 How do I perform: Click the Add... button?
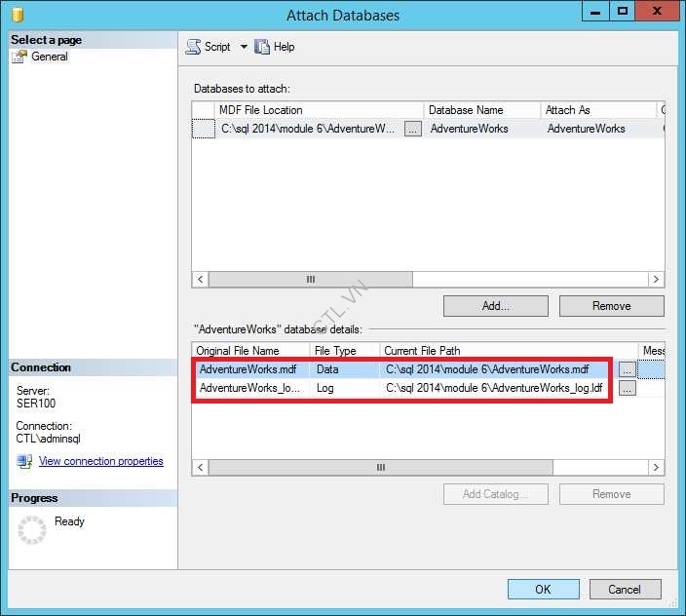pyautogui.click(x=495, y=306)
